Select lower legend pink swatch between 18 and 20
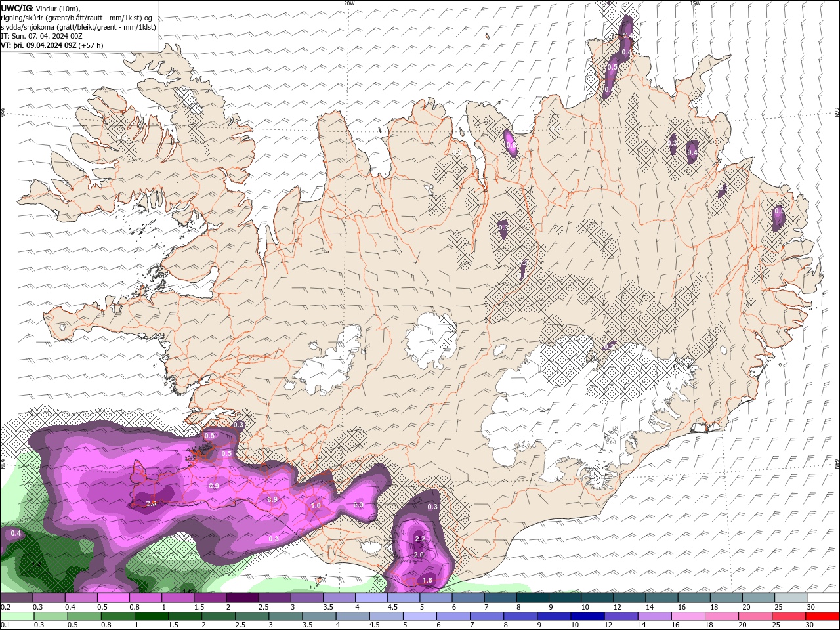Image resolution: width=840 pixels, height=630 pixels. tap(721, 616)
